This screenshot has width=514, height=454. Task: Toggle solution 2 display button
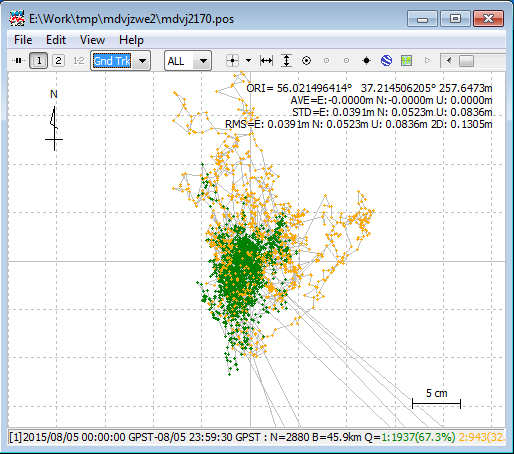click(x=59, y=61)
